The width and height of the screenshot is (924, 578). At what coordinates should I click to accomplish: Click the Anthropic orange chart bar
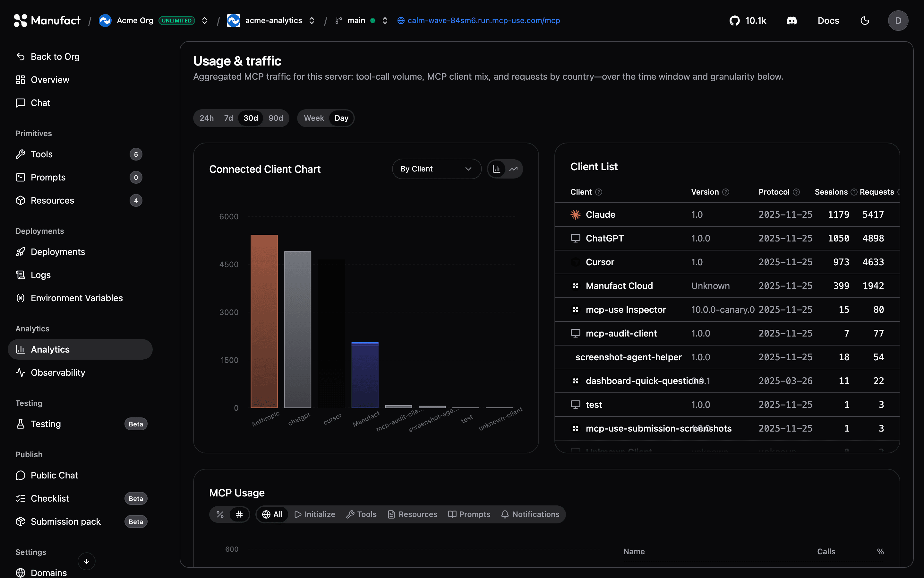pos(264,321)
